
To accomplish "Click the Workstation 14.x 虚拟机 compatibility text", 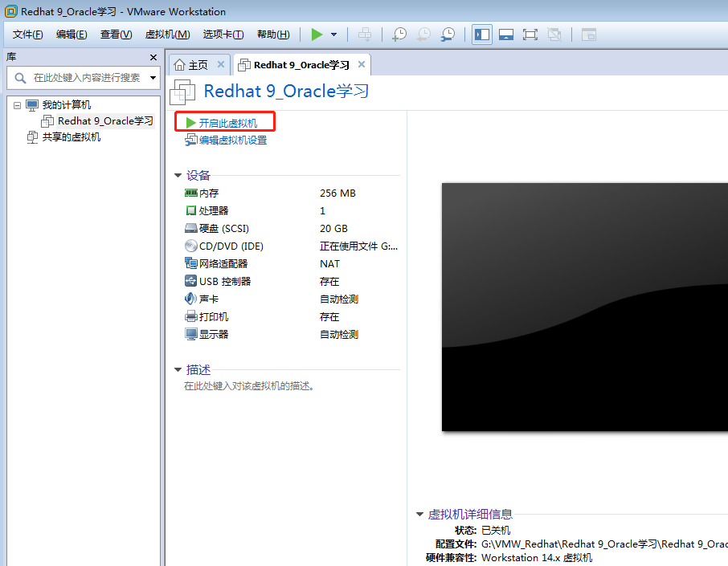I will tap(537, 558).
